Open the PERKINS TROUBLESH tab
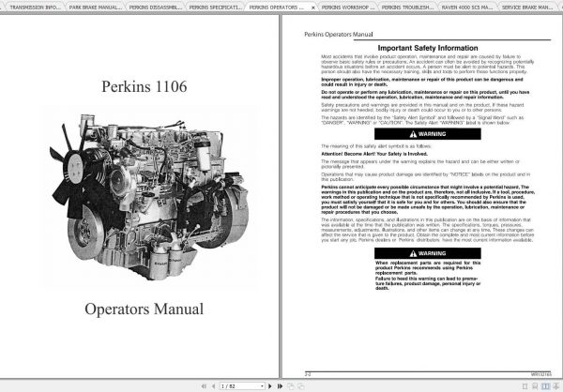This screenshot has width=563, height=392. [407, 8]
